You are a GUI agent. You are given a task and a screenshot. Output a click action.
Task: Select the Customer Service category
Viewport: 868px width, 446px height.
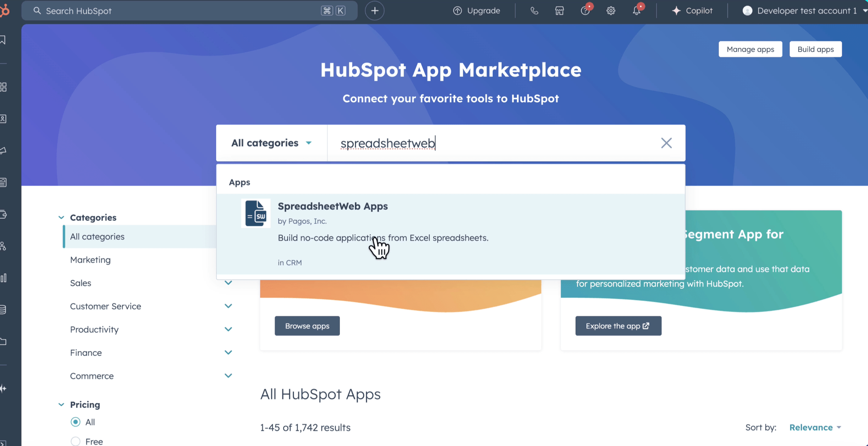[x=105, y=306]
